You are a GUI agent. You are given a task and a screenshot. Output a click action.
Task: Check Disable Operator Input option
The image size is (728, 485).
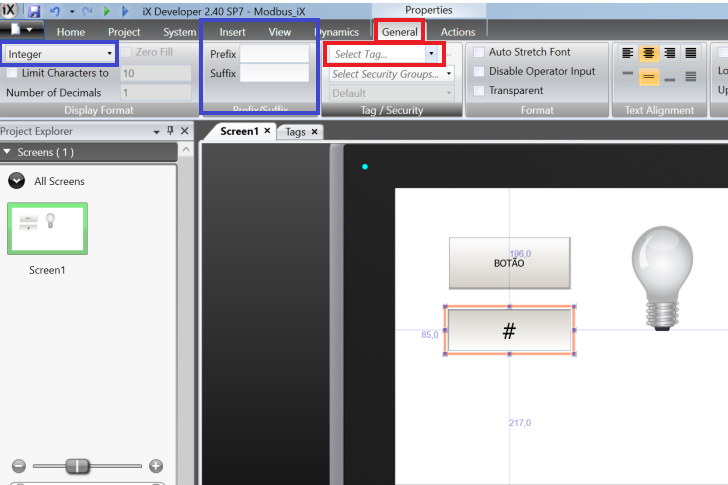pyautogui.click(x=479, y=71)
